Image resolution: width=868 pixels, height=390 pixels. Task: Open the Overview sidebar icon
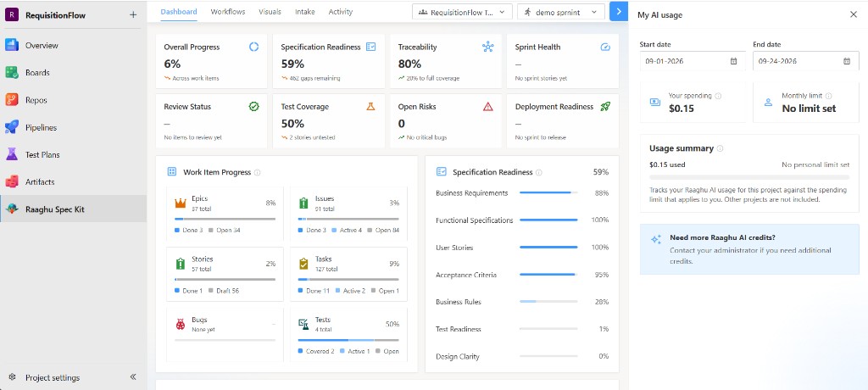point(12,46)
